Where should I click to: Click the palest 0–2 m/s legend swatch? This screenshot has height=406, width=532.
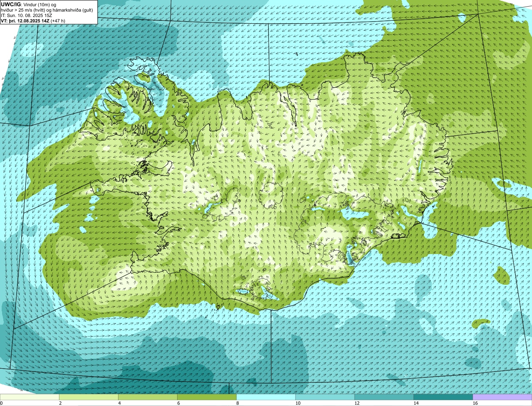click(30, 397)
